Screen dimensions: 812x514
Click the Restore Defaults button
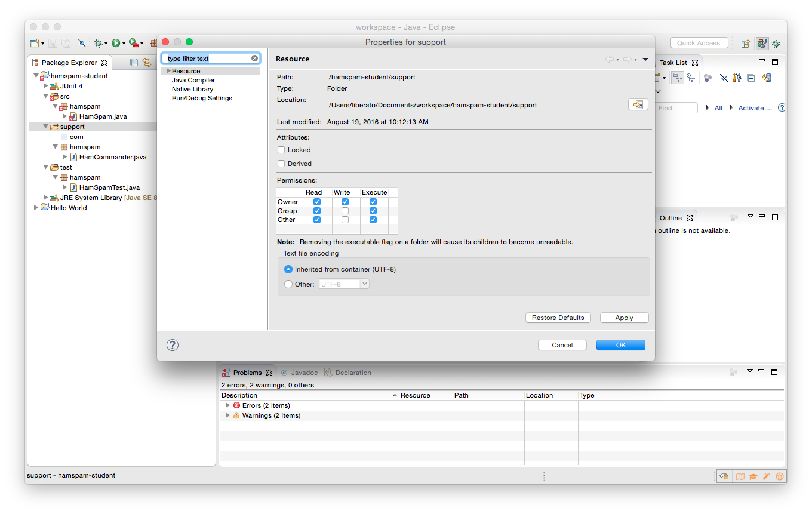pyautogui.click(x=558, y=318)
